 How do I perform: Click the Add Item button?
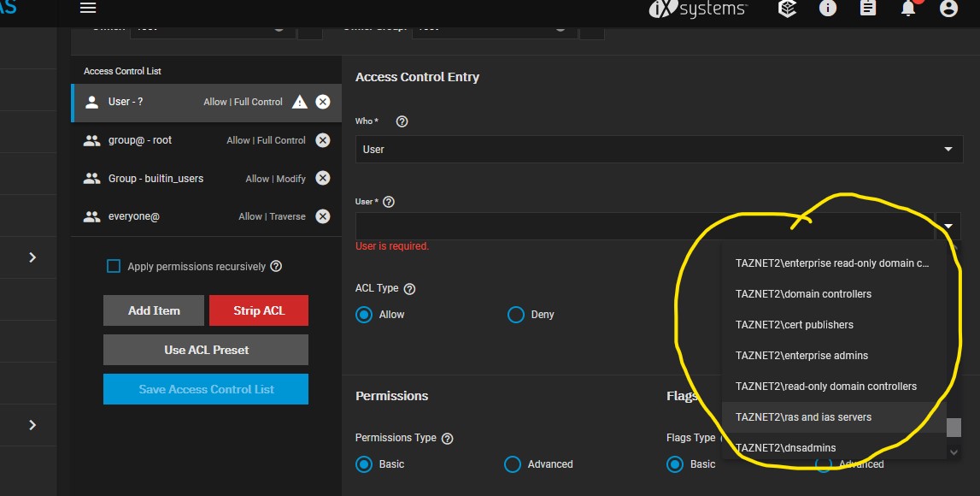(154, 311)
